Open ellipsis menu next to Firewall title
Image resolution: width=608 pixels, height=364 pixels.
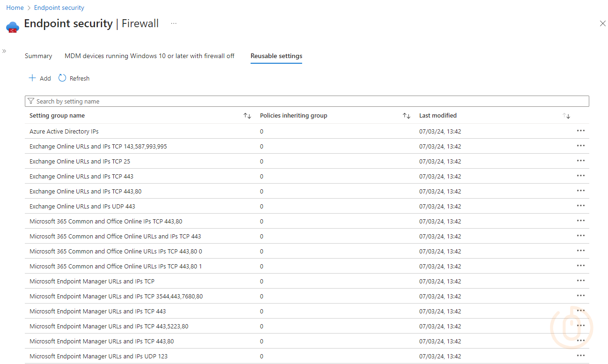[x=174, y=23]
